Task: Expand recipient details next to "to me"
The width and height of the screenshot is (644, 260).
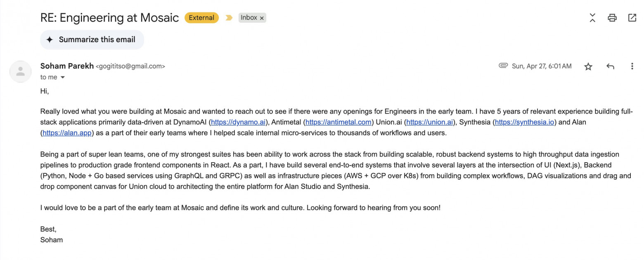Action: tap(63, 78)
